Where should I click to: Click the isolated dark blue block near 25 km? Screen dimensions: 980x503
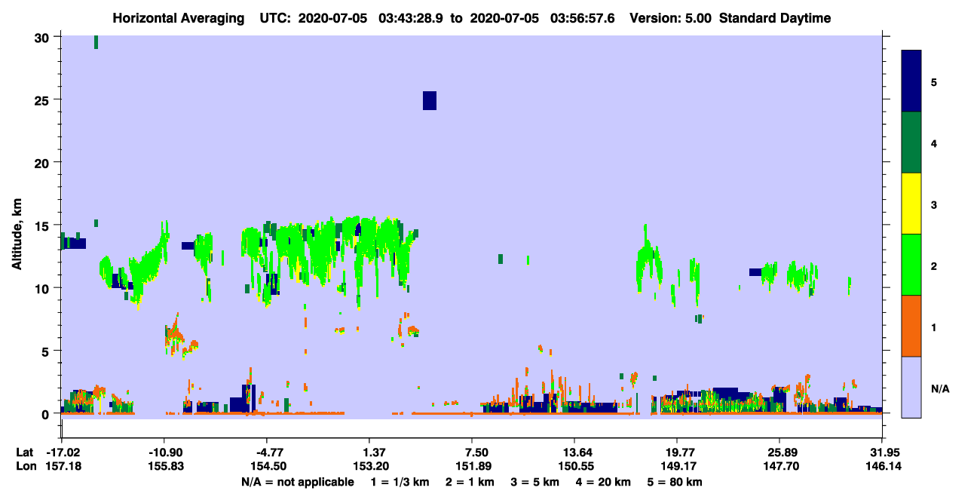tap(430, 100)
